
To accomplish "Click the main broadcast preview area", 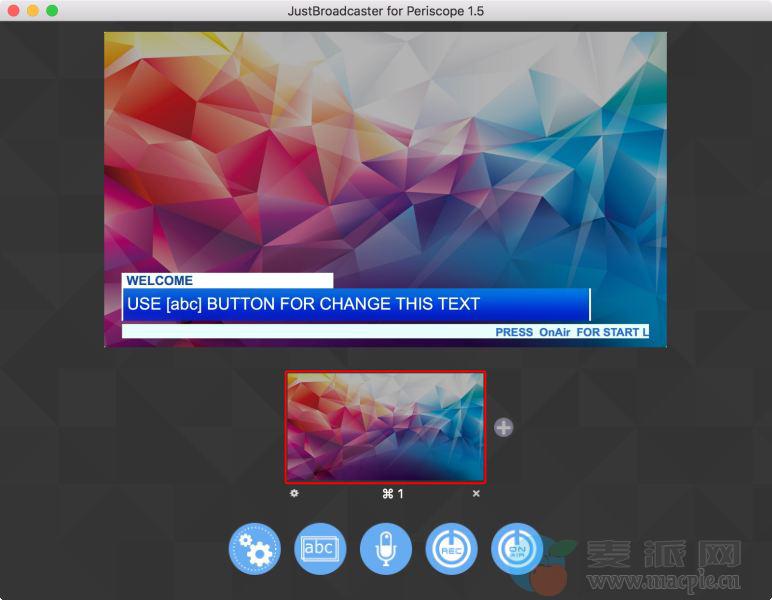I will pyautogui.click(x=385, y=150).
